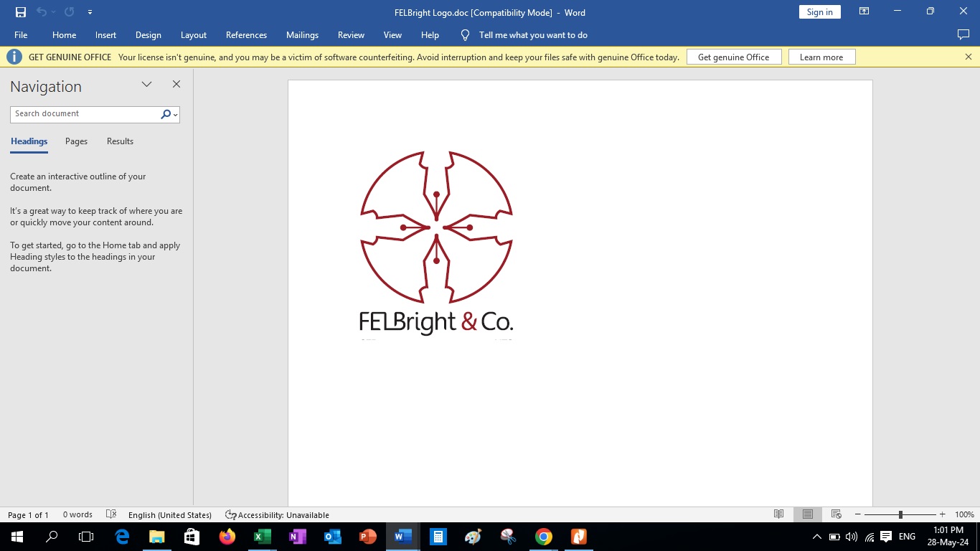Click the Redo icon in title bar
This screenshot has height=551, width=980.
coord(69,12)
